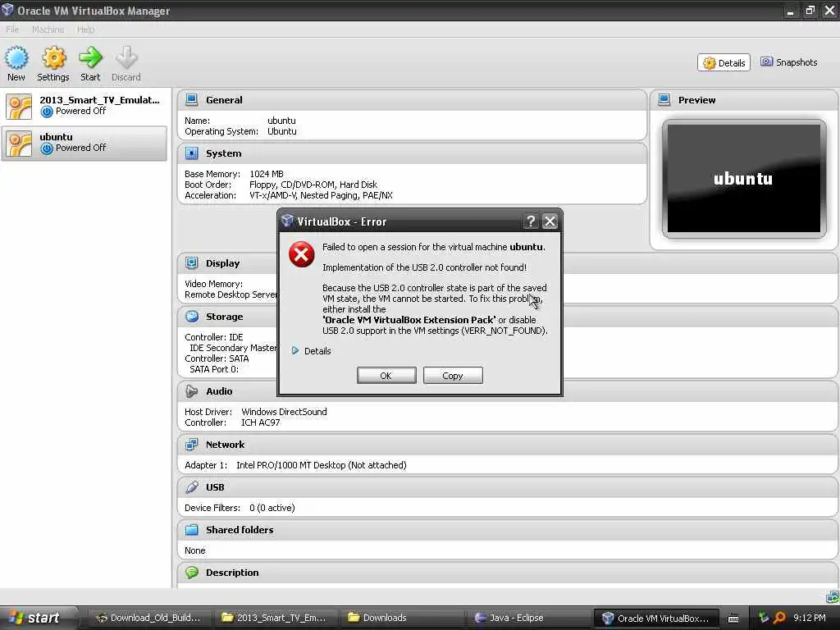Screen dimensions: 840x630
Task: Click the 'ICH AC97' controller value
Action: [260, 422]
